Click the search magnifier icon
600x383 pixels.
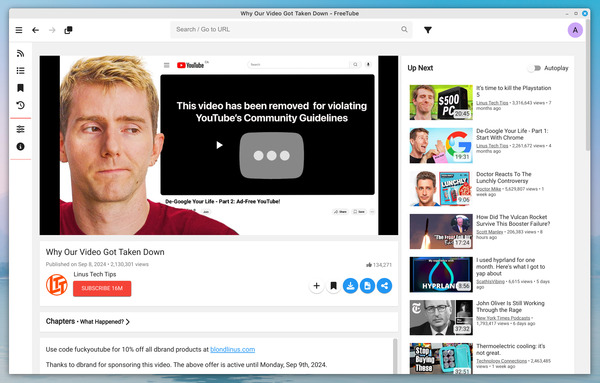pos(404,29)
